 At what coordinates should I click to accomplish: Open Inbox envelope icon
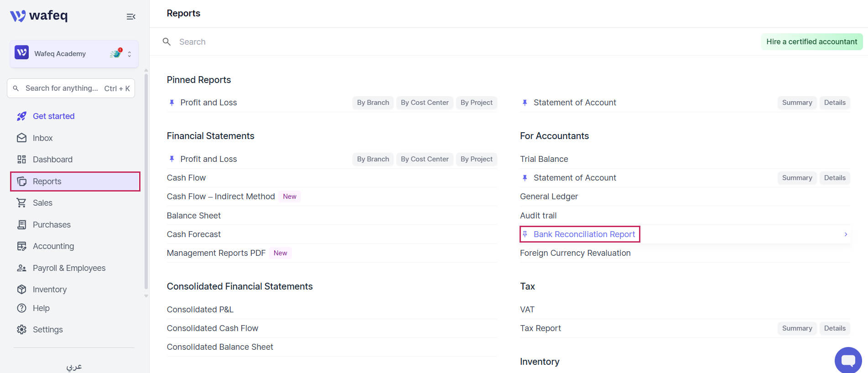coord(21,138)
